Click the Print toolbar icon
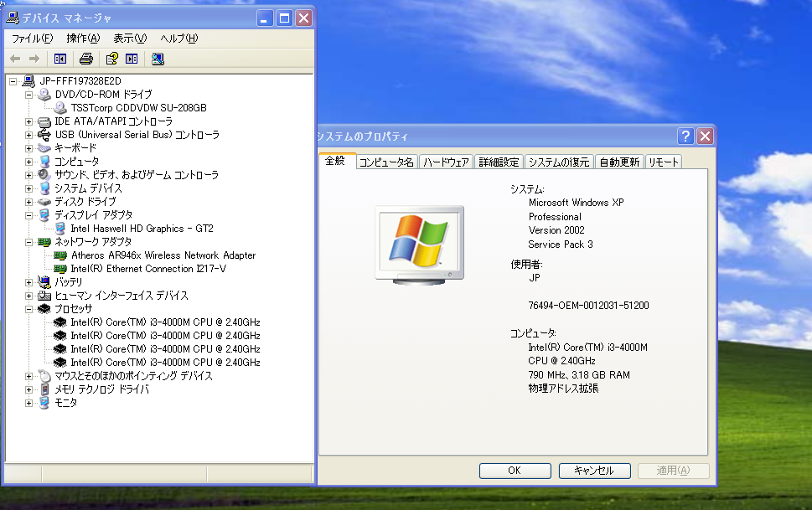The height and width of the screenshot is (510, 812). (86, 59)
